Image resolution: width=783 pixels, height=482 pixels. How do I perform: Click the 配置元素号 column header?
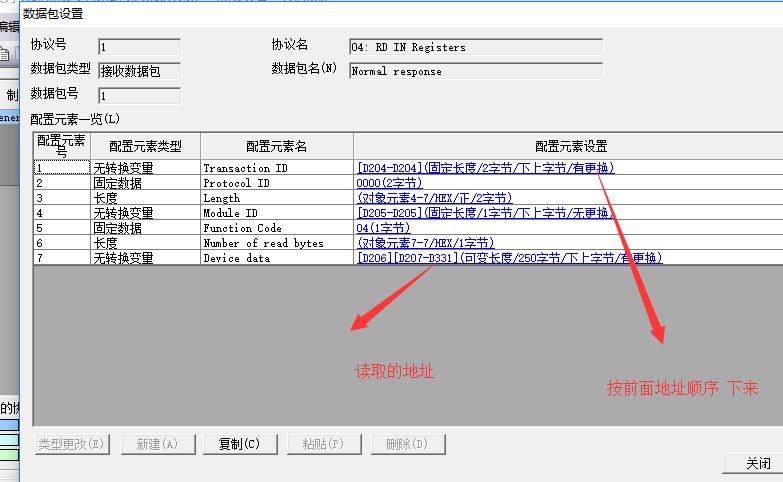point(62,146)
